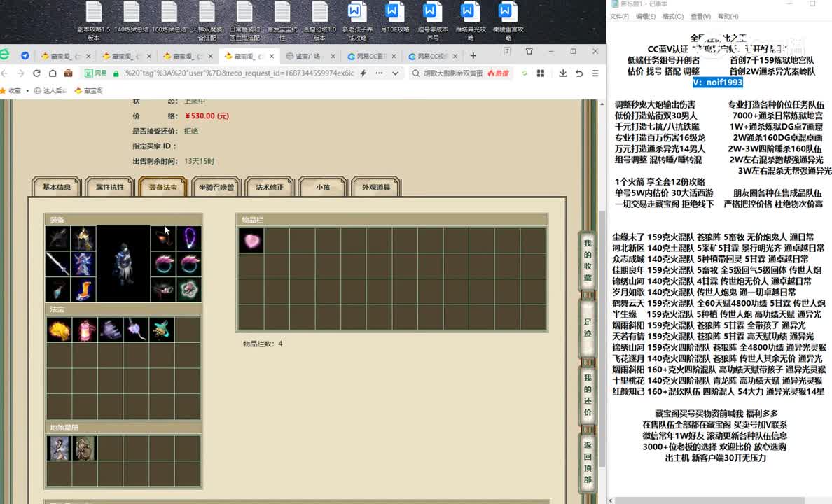
Task: Open the 藏宝阁 bookmark in bookmarks bar
Action: 89,91
